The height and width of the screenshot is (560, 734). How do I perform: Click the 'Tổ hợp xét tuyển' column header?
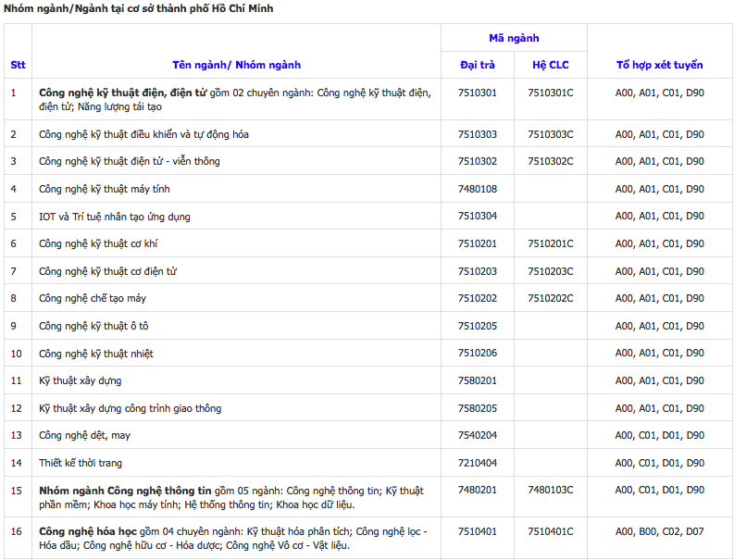tap(660, 65)
